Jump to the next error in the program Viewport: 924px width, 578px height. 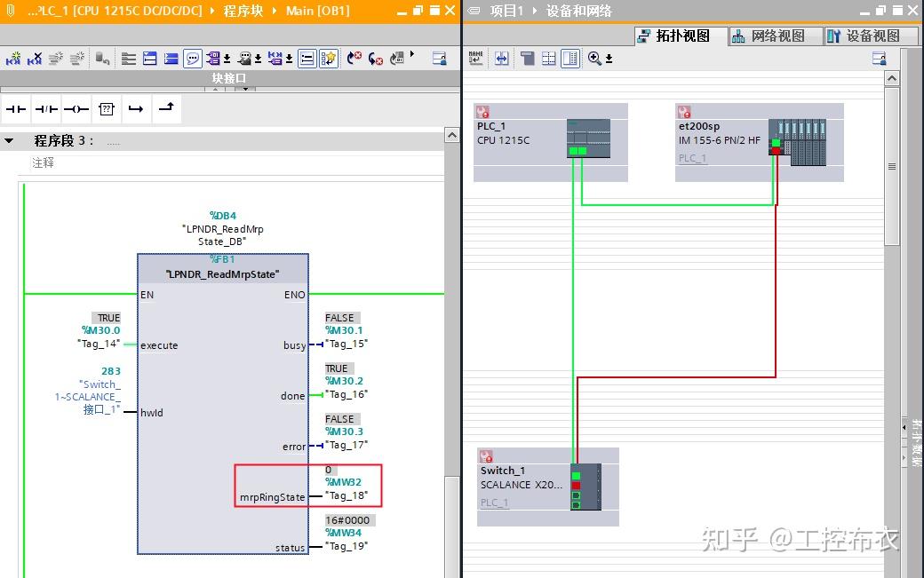click(355, 57)
